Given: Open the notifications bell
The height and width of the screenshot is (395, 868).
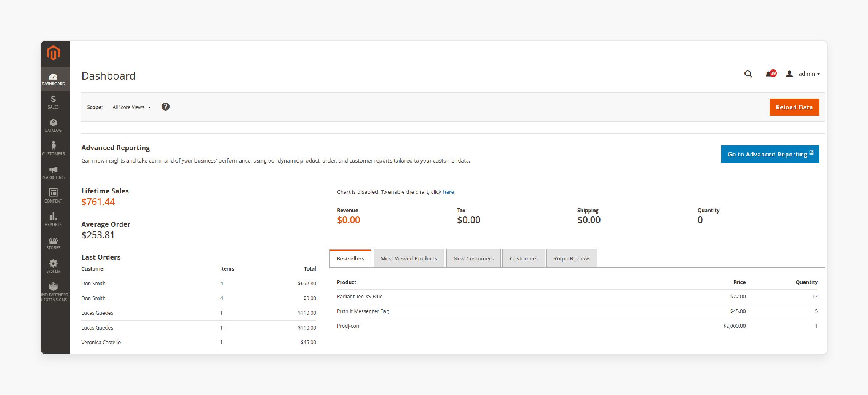Looking at the screenshot, I should point(770,74).
